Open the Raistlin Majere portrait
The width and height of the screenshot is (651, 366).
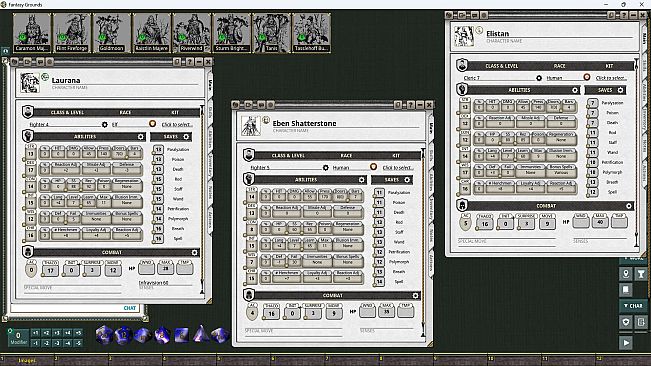152,33
